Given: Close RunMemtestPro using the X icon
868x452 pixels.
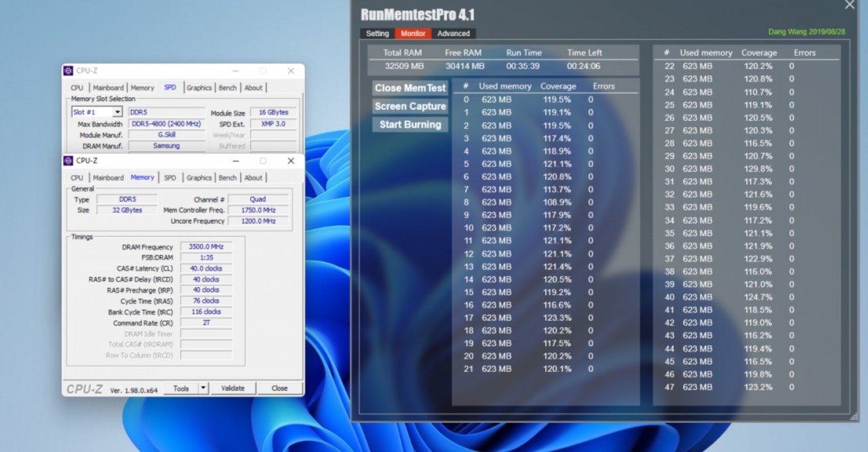Looking at the screenshot, I should coord(850,5).
